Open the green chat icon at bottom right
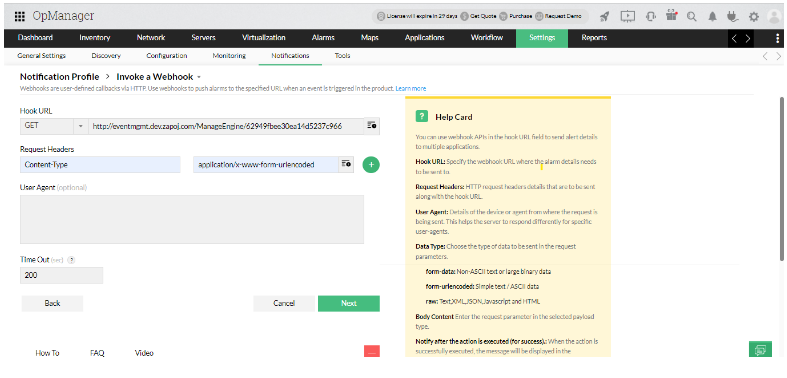The image size is (787, 378). 760,349
